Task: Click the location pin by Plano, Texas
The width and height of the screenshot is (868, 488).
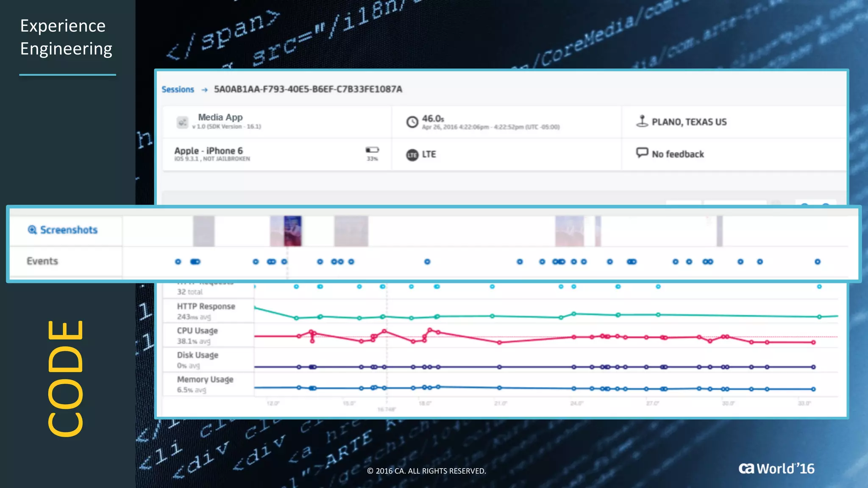Action: click(x=642, y=121)
